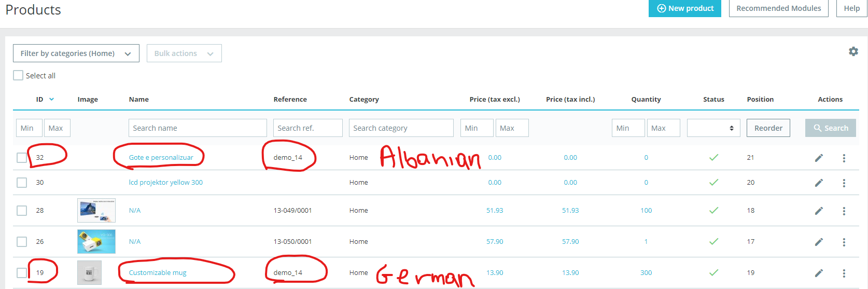The height and width of the screenshot is (289, 868).
Task: Open the three-dot menu for Customizable mug
Action: click(844, 273)
